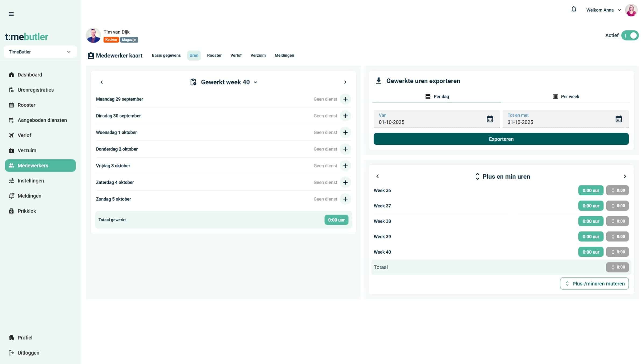The height and width of the screenshot is (364, 644).
Task: Toggle the Actief employee switch
Action: 630,35
